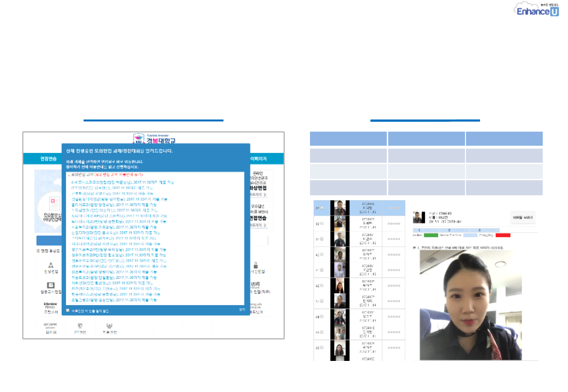Click the large interview video preview
The height and width of the screenshot is (392, 568).
click(x=471, y=306)
